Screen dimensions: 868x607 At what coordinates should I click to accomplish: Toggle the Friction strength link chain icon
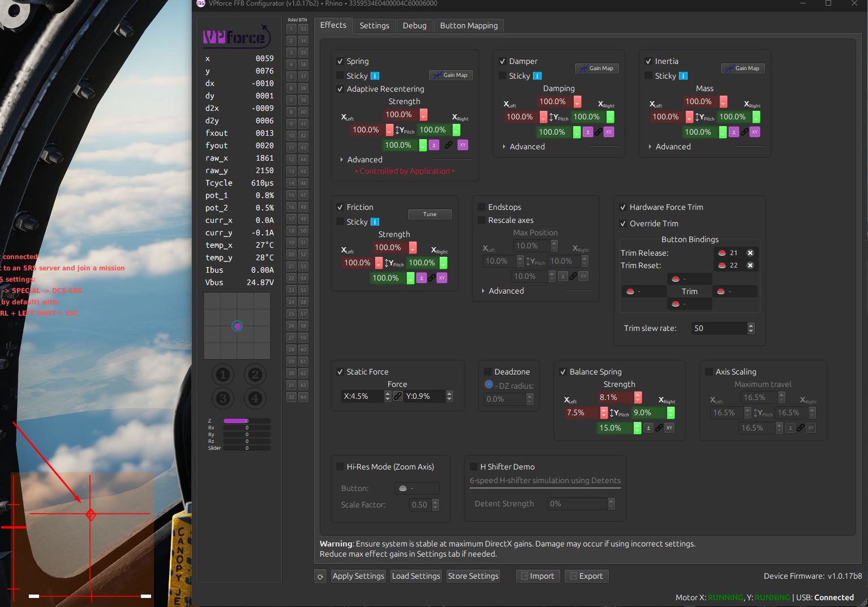click(432, 278)
